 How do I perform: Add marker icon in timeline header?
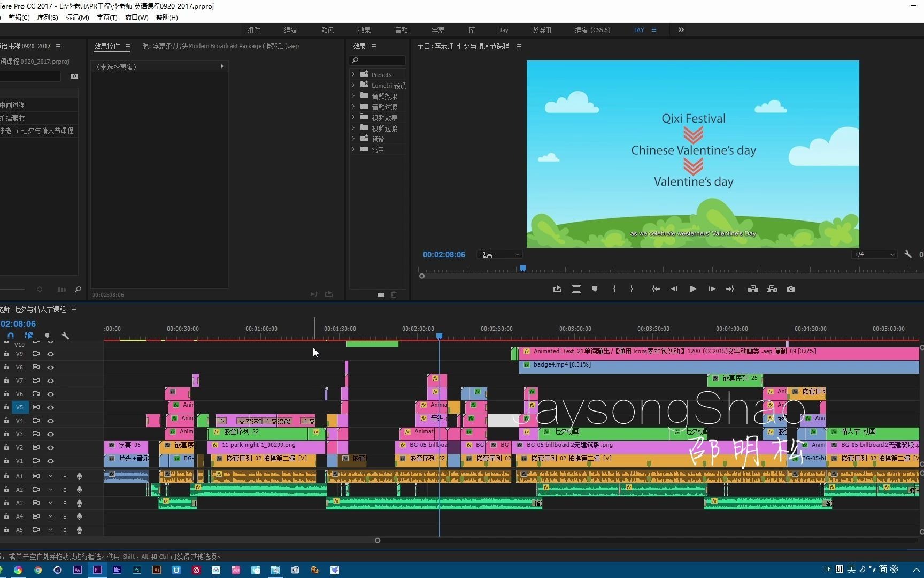click(47, 336)
